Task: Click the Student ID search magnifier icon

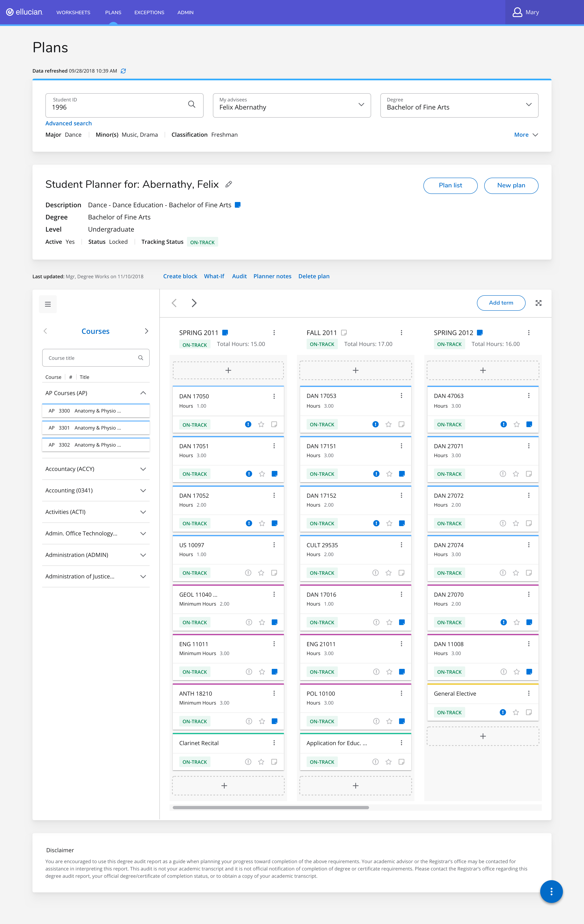Action: coord(192,104)
